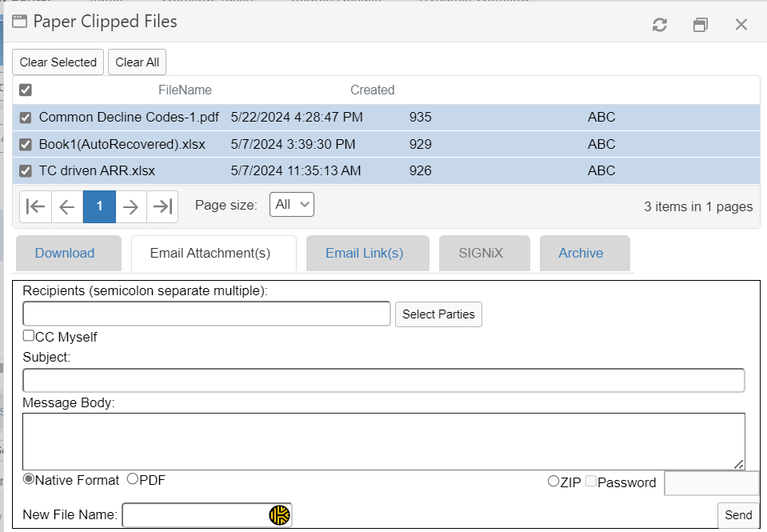This screenshot has width=767, height=532.
Task: Open the Page size dropdown
Action: (292, 204)
